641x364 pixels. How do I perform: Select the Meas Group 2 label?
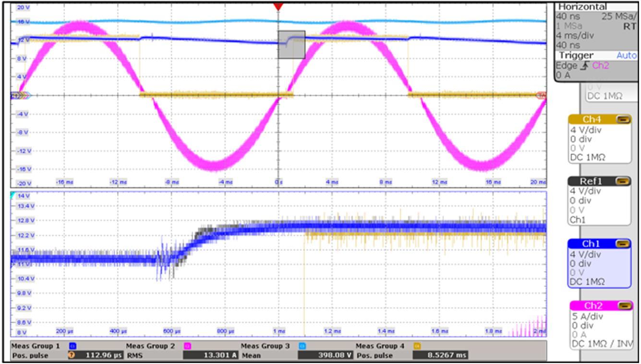click(151, 346)
